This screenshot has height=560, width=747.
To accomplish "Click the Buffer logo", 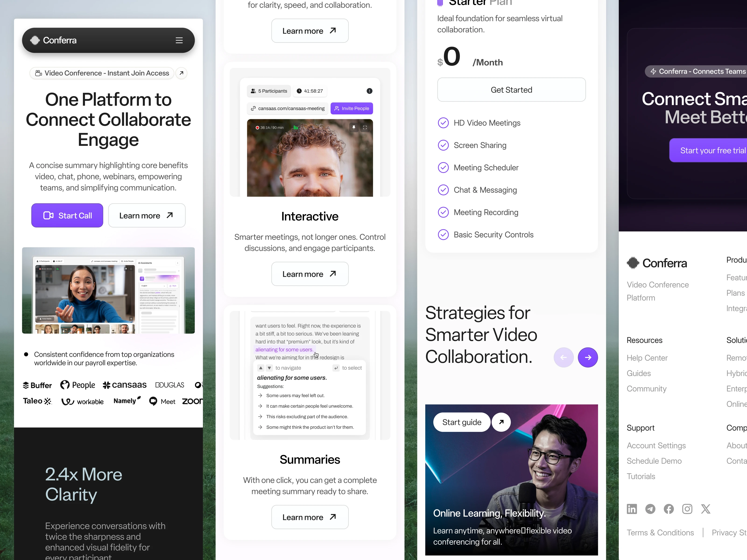I will point(37,385).
